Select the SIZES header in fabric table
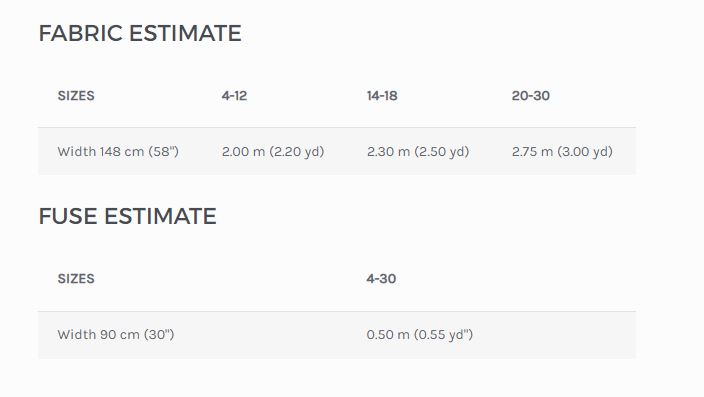 [x=76, y=96]
